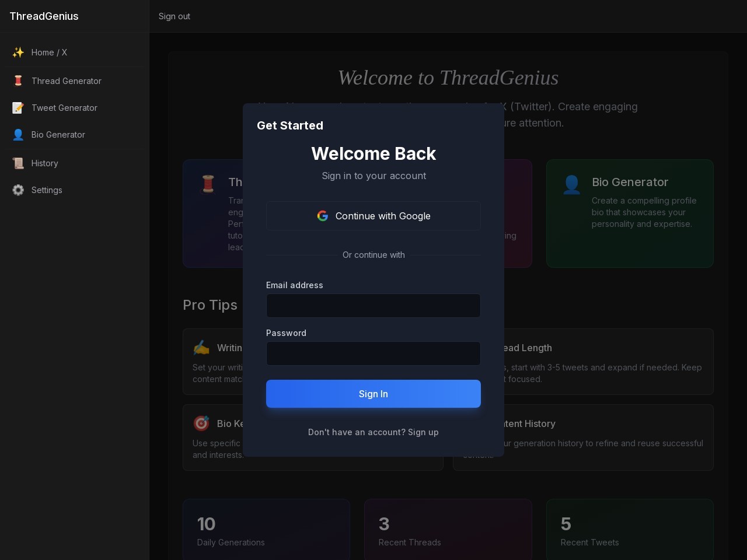Click the Recent Threads stat card
Screen dimensions: 747x560
click(448, 530)
